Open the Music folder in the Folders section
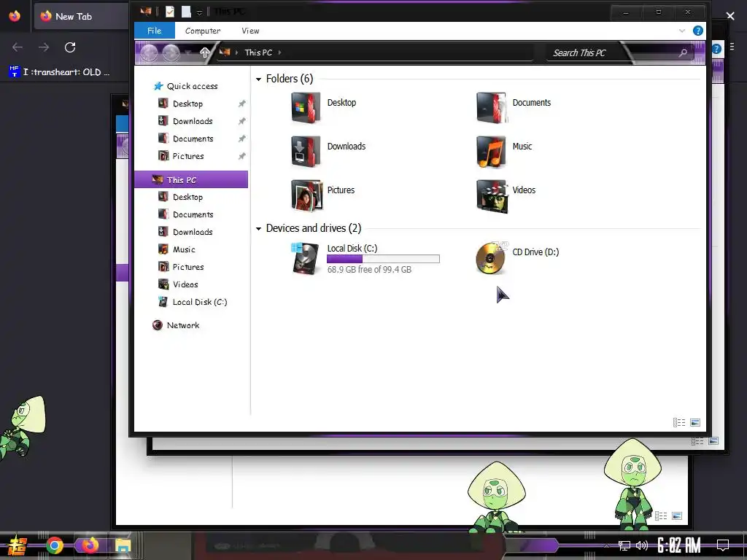This screenshot has width=747, height=560. (x=491, y=152)
